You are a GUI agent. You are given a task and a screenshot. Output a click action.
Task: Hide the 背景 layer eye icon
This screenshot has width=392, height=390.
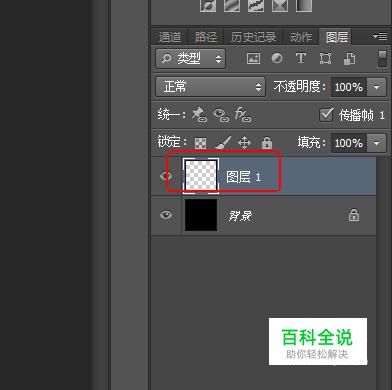click(x=166, y=215)
